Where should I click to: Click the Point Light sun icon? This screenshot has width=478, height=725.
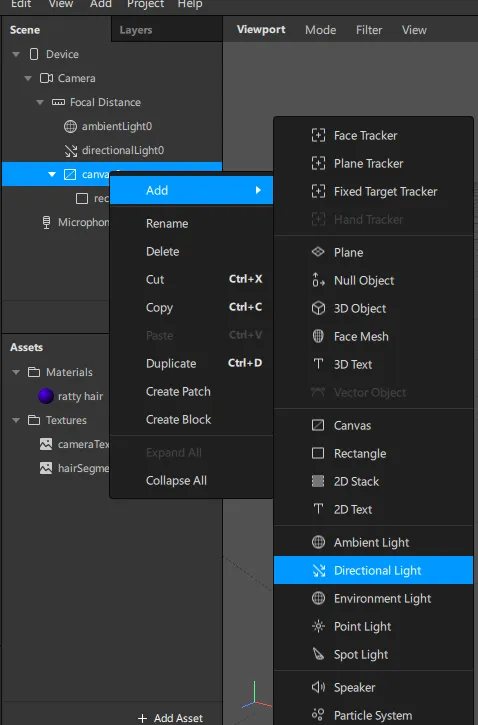pos(318,626)
